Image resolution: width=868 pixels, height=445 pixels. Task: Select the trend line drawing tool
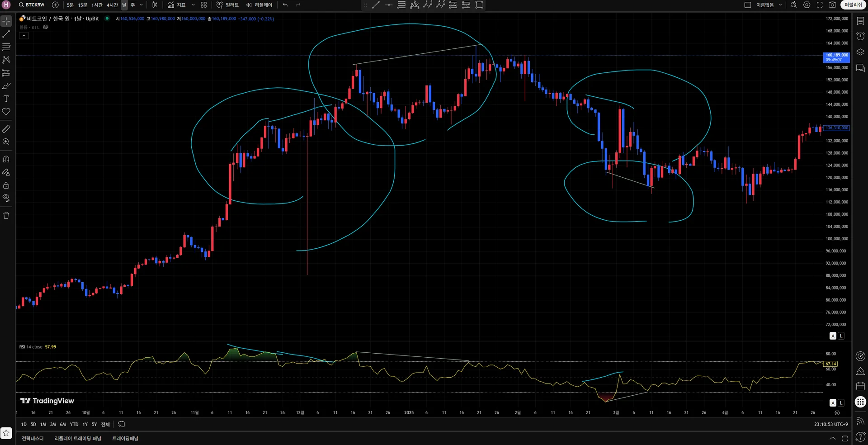pos(6,34)
